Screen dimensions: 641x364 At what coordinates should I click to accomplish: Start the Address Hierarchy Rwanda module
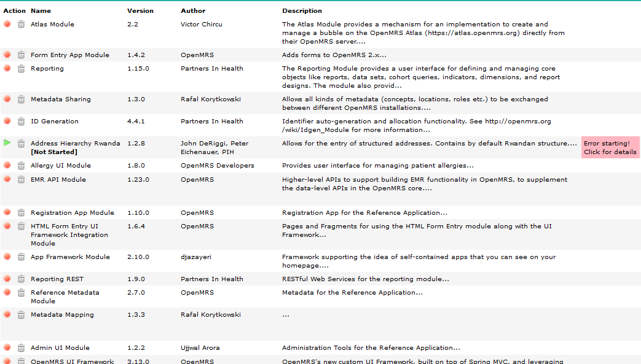tap(7, 142)
